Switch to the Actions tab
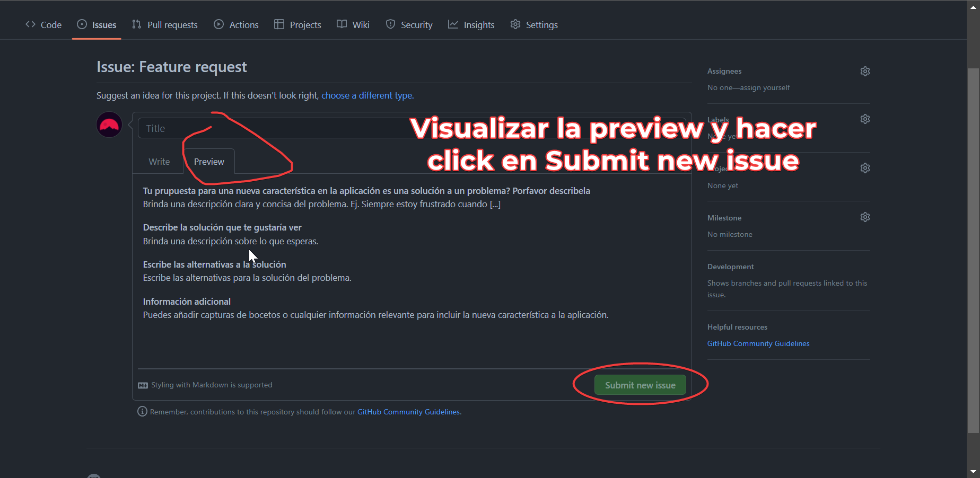 click(x=236, y=25)
